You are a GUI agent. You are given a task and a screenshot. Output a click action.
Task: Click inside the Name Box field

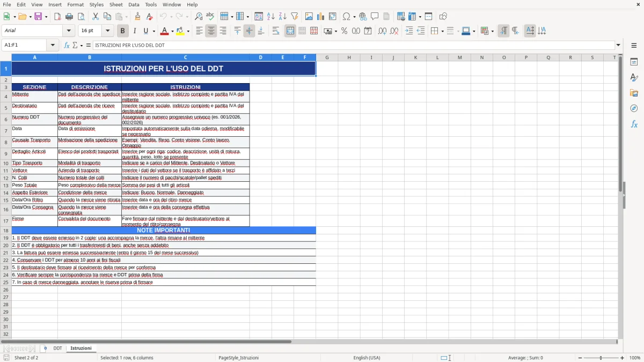pyautogui.click(x=24, y=45)
